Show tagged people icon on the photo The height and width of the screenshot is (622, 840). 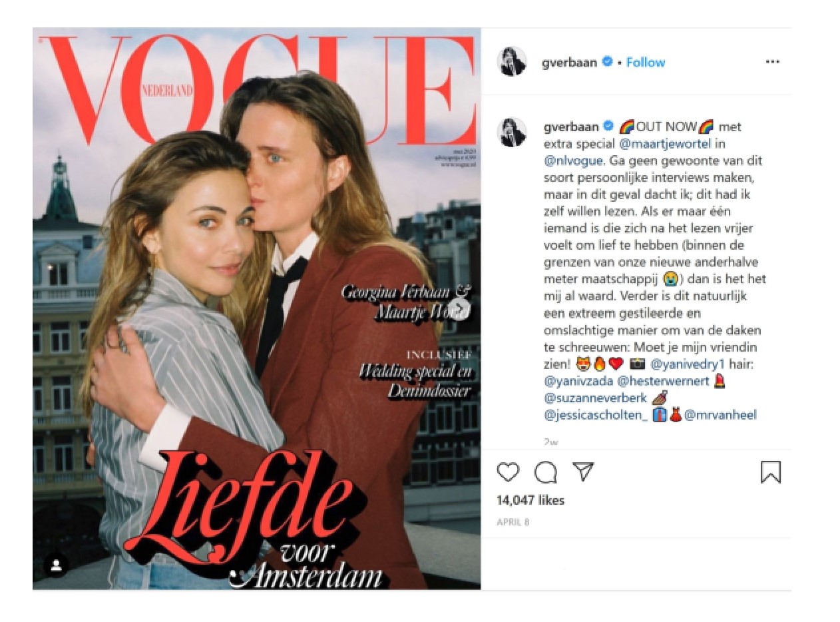tap(57, 566)
